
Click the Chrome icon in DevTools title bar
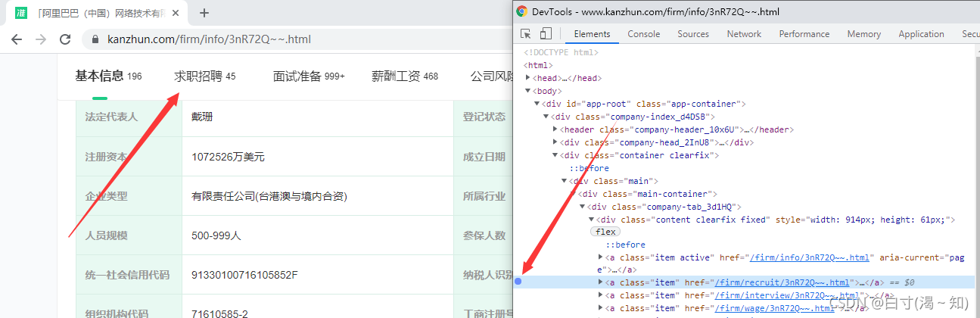point(521,11)
